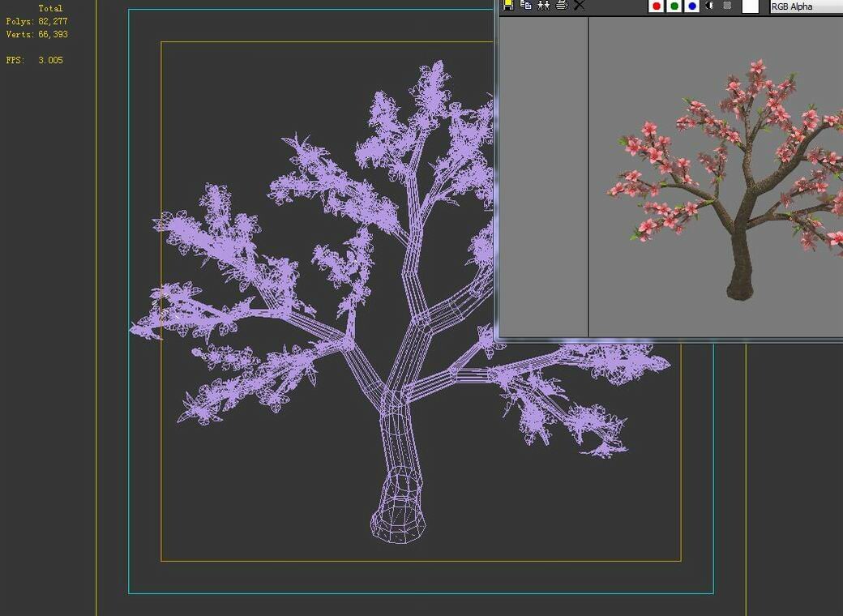Save the rendered image to a file

click(x=507, y=6)
